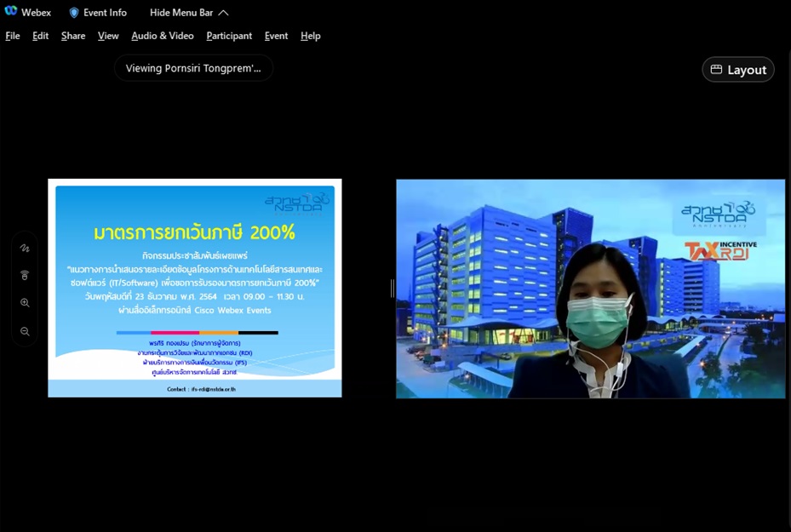Click the Webex logo icon
The width and height of the screenshot is (791, 532).
[10, 12]
